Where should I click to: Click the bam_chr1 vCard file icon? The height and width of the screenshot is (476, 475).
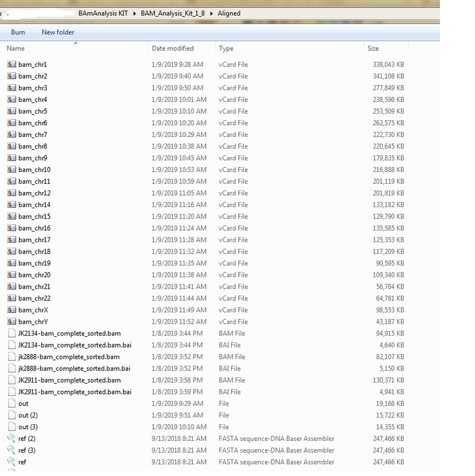(x=11, y=64)
